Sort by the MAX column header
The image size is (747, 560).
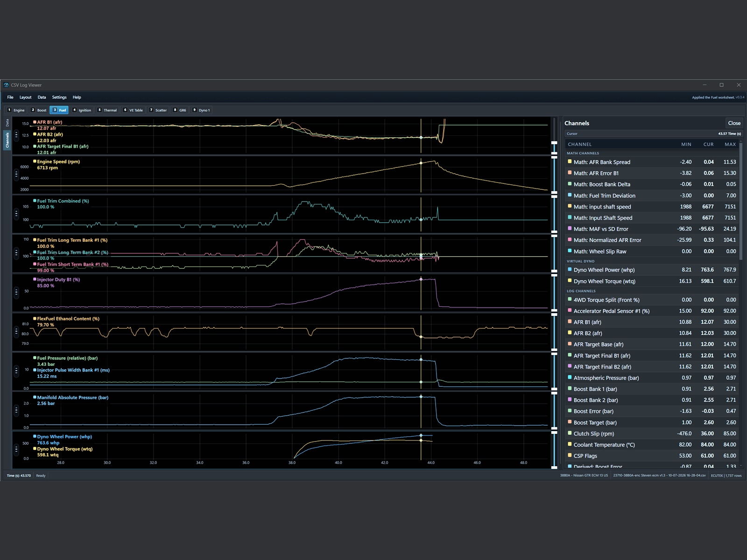[x=730, y=144]
